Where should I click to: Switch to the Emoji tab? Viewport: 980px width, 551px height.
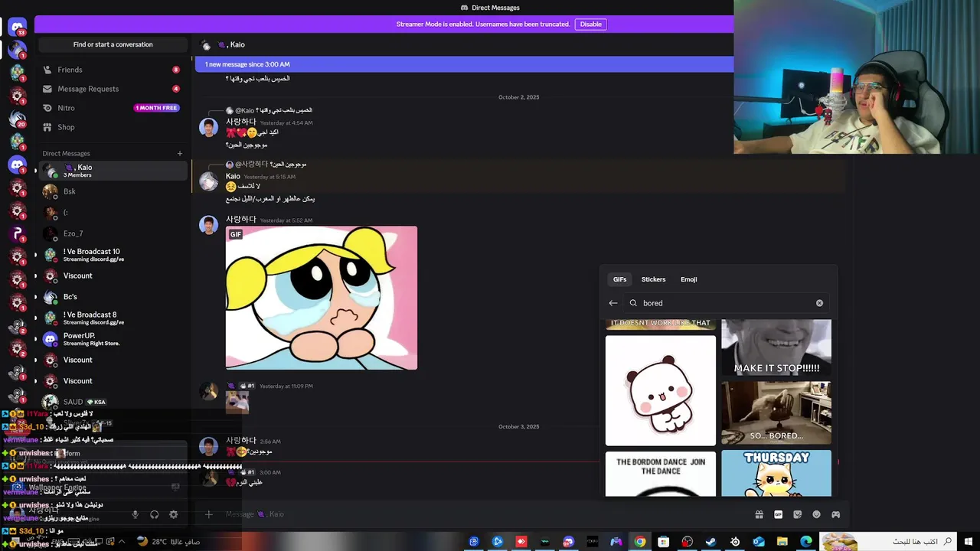tap(688, 279)
